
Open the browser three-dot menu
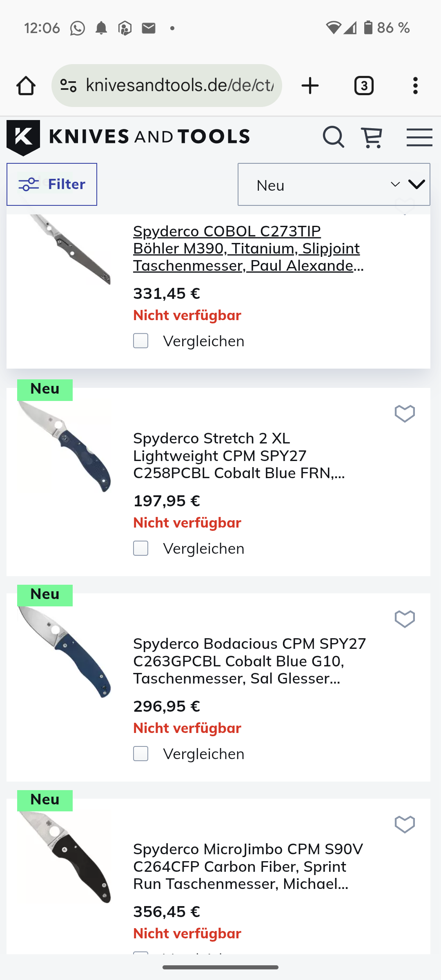pyautogui.click(x=415, y=86)
